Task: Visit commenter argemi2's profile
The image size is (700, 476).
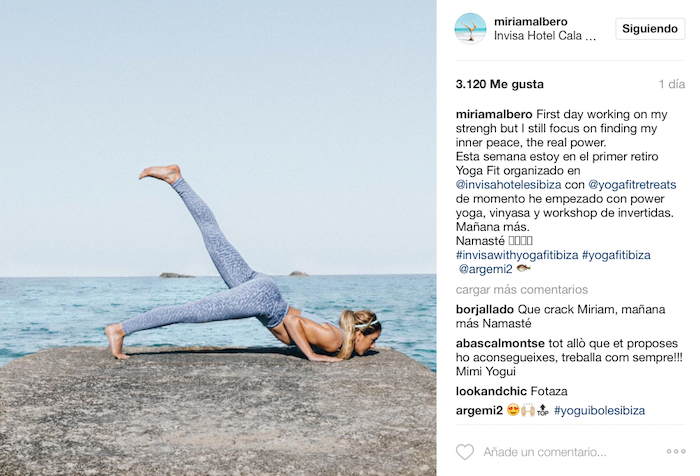Action: 479,410
